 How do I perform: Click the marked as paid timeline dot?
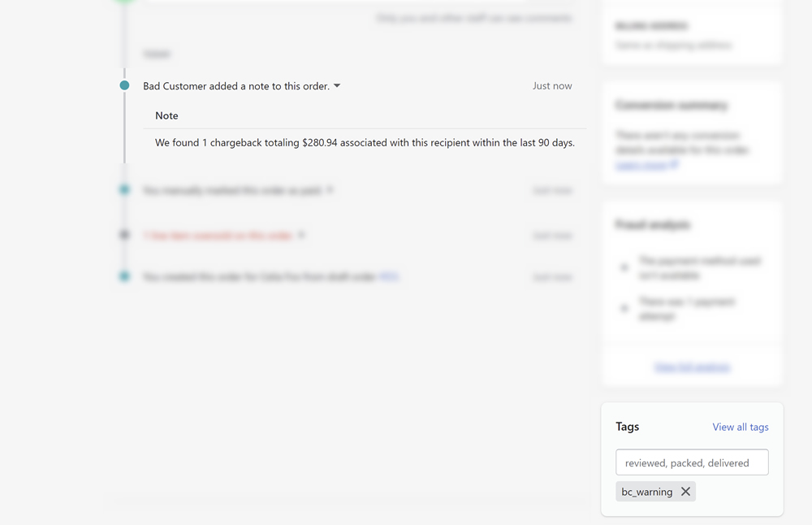tap(124, 189)
